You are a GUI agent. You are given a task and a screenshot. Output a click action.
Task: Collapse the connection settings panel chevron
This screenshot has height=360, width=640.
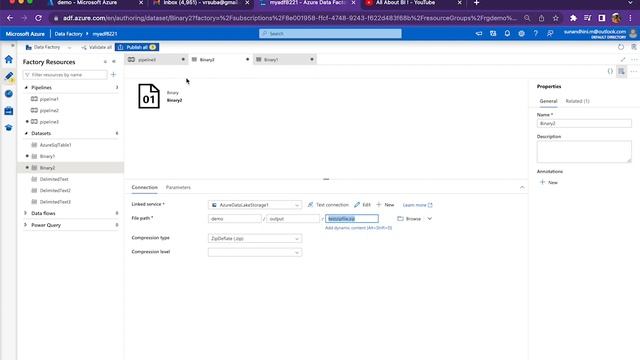click(522, 187)
